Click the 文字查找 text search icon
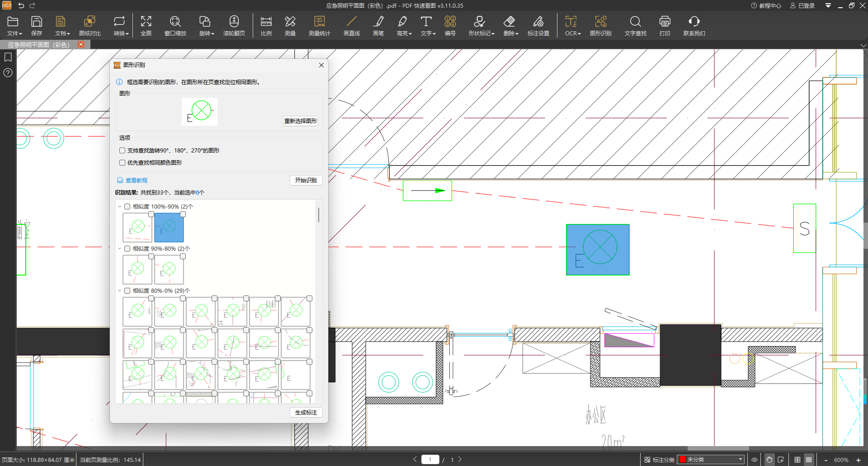The image size is (868, 466). 635,26
